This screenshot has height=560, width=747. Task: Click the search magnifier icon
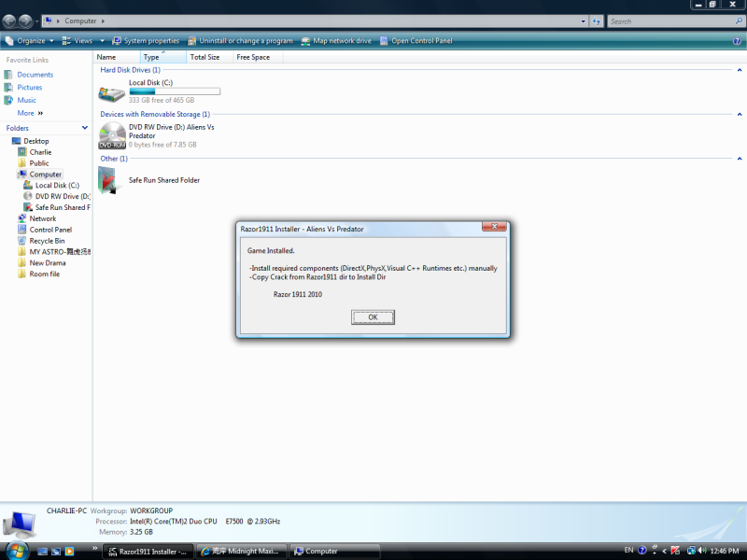click(739, 21)
